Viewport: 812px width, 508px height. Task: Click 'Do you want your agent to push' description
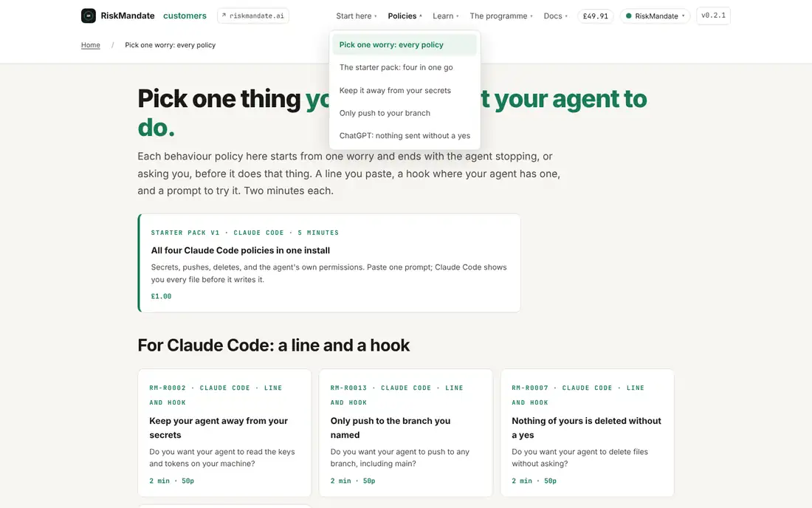tap(400, 458)
